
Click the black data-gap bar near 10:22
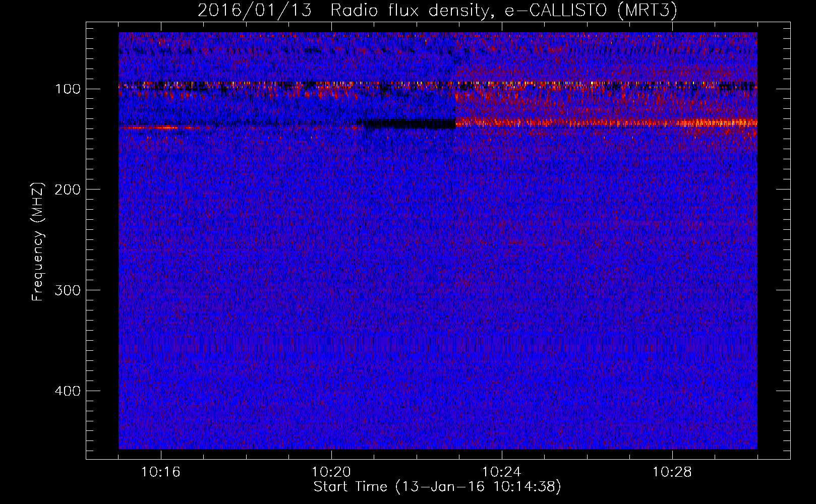(409, 123)
